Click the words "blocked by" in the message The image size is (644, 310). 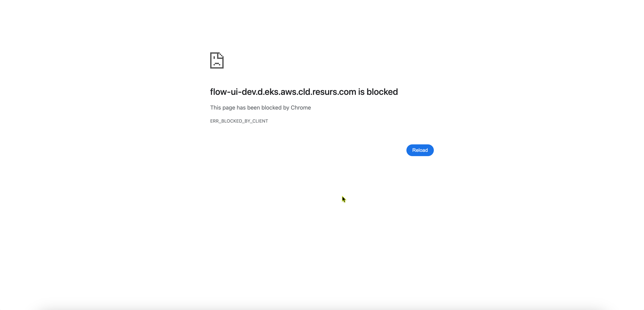(275, 107)
